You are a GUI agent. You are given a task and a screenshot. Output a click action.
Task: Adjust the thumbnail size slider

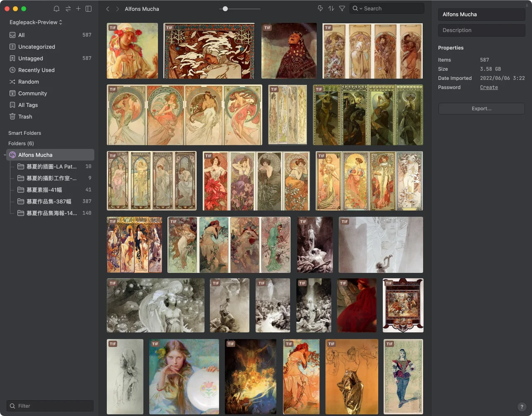click(x=225, y=9)
